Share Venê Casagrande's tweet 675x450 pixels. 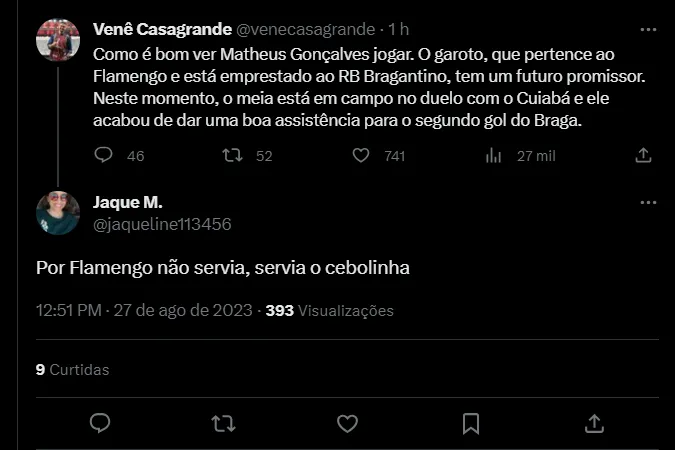(x=644, y=156)
